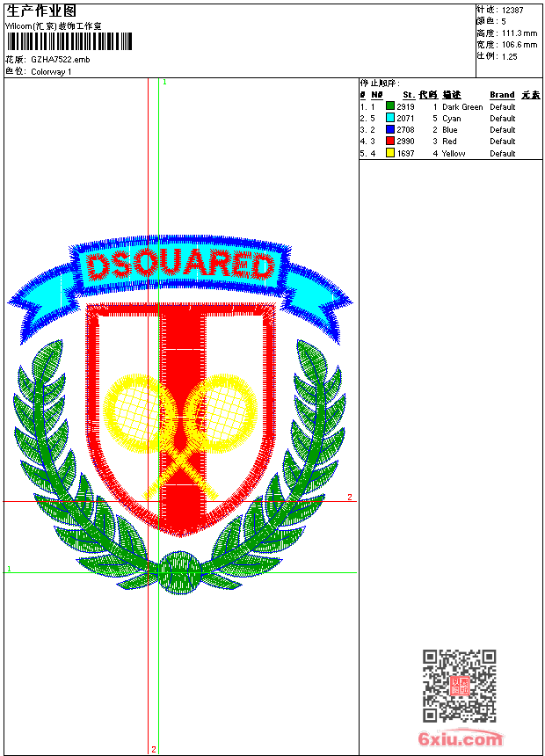Click stitch code 1697
This screenshot has height=756, width=545.
pos(405,153)
